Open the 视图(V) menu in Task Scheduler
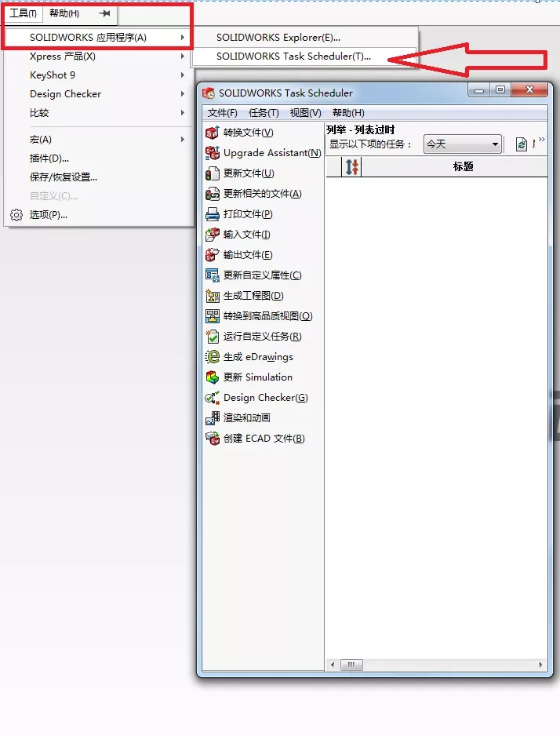This screenshot has width=560, height=736. click(305, 113)
